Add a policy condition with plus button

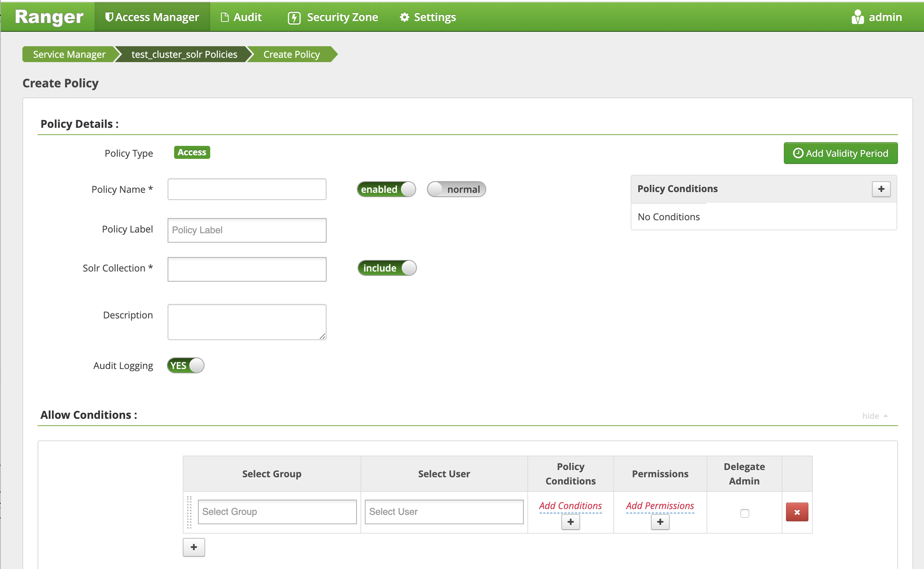click(881, 189)
